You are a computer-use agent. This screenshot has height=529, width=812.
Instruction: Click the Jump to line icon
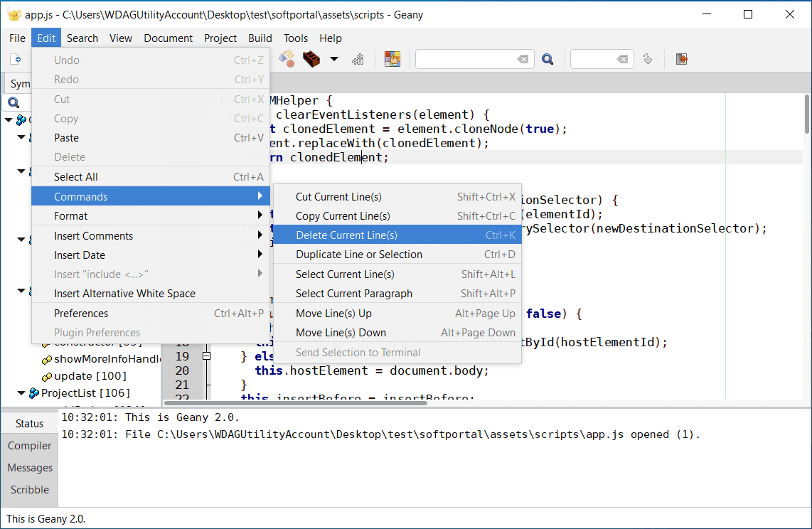(x=647, y=59)
